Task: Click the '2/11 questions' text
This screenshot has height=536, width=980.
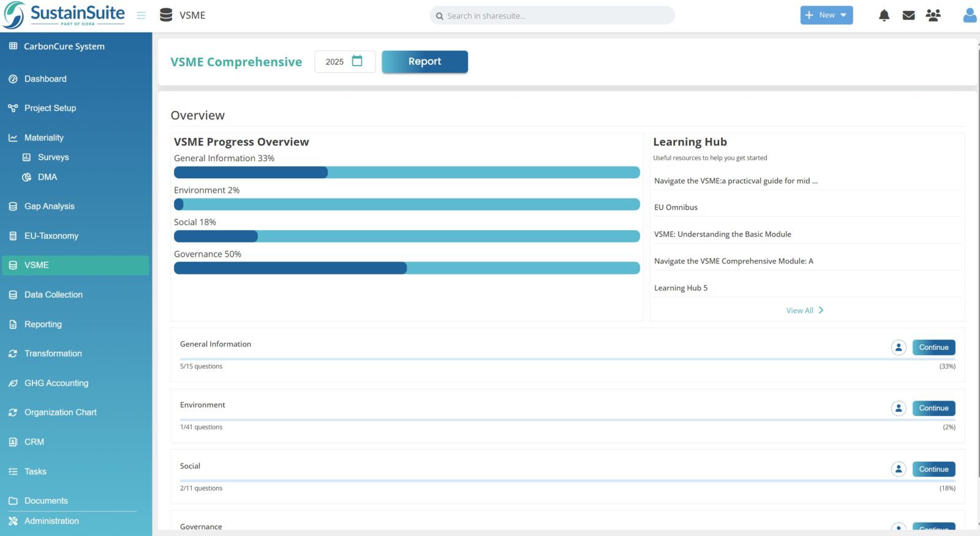Action: point(201,488)
